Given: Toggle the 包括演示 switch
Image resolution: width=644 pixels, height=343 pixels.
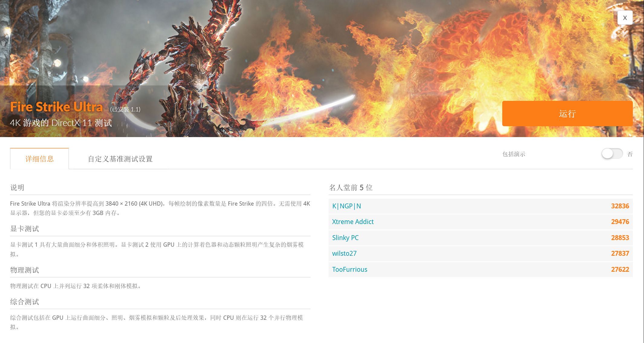Looking at the screenshot, I should (x=612, y=154).
